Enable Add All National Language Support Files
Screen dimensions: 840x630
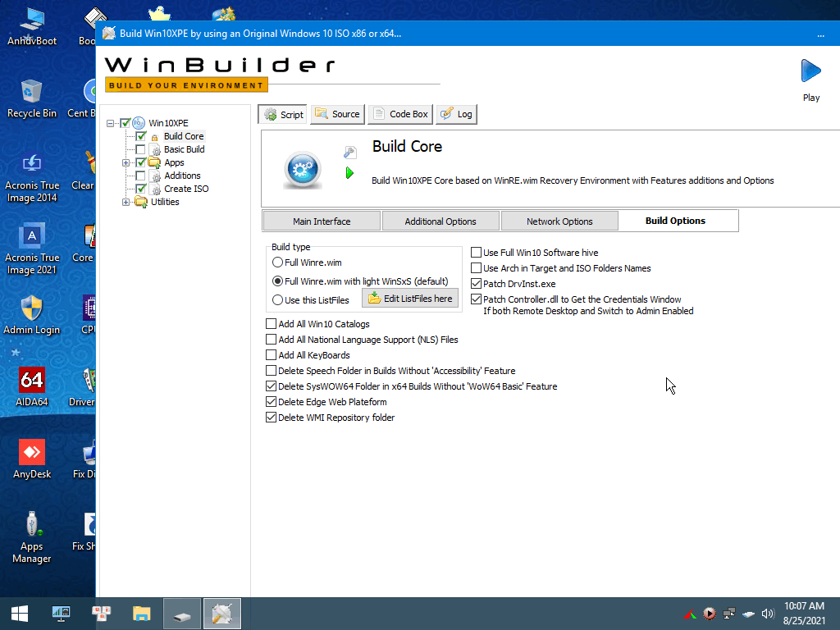point(271,339)
